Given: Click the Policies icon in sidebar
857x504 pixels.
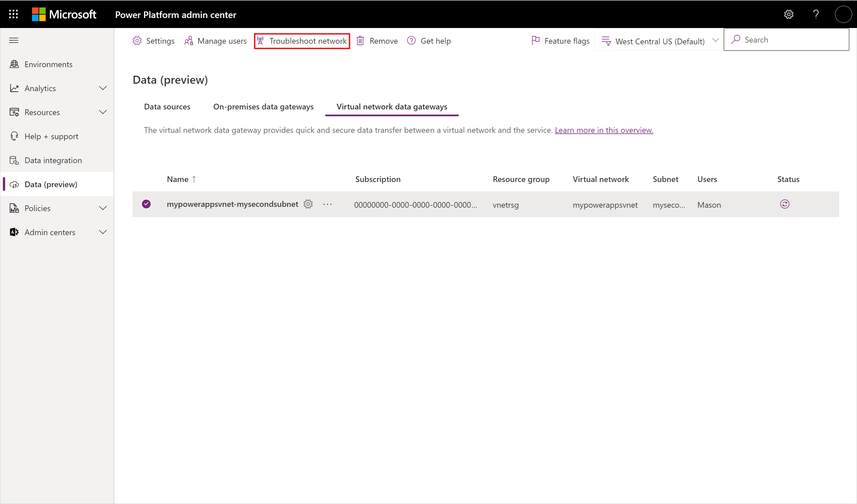Looking at the screenshot, I should [x=14, y=208].
